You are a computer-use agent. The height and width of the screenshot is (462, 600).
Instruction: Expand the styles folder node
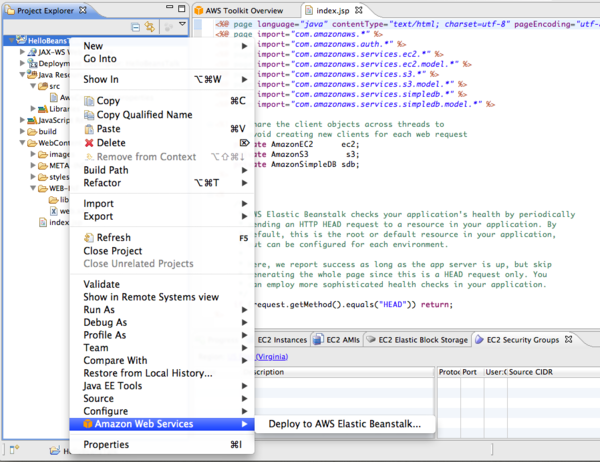pos(33,176)
